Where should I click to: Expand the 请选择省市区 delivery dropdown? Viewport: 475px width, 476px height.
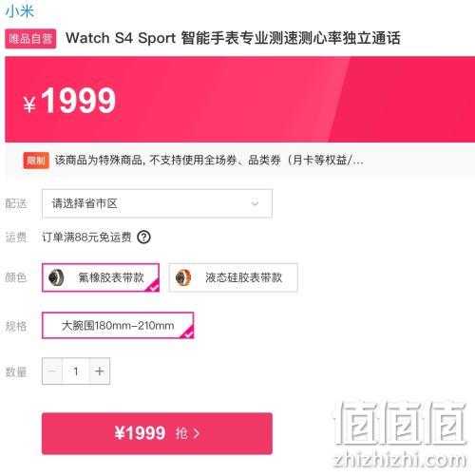157,203
